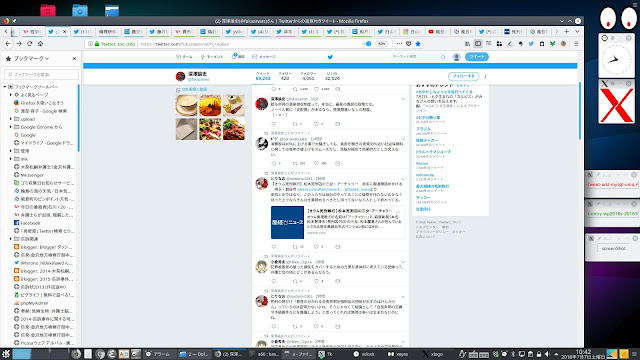Click the 'screenshot' button in the small window
640x360 pixels.
tap(613, 248)
